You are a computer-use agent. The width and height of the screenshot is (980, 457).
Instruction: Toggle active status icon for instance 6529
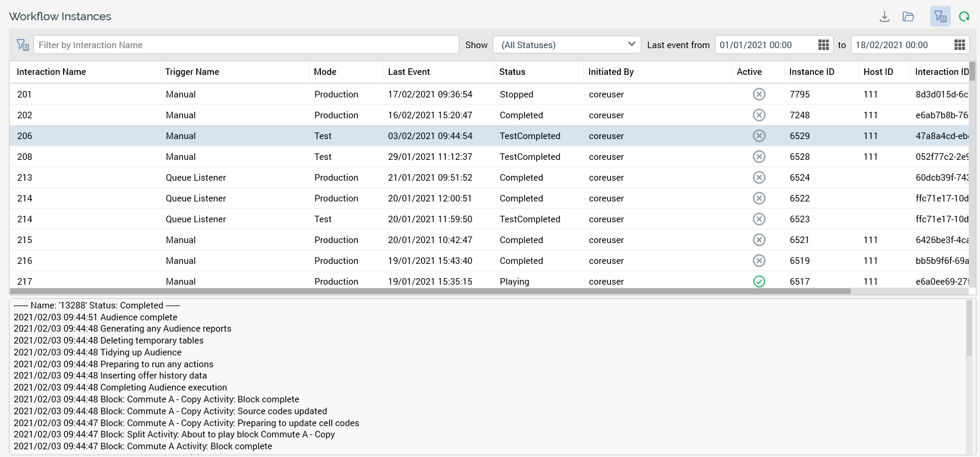coord(759,136)
